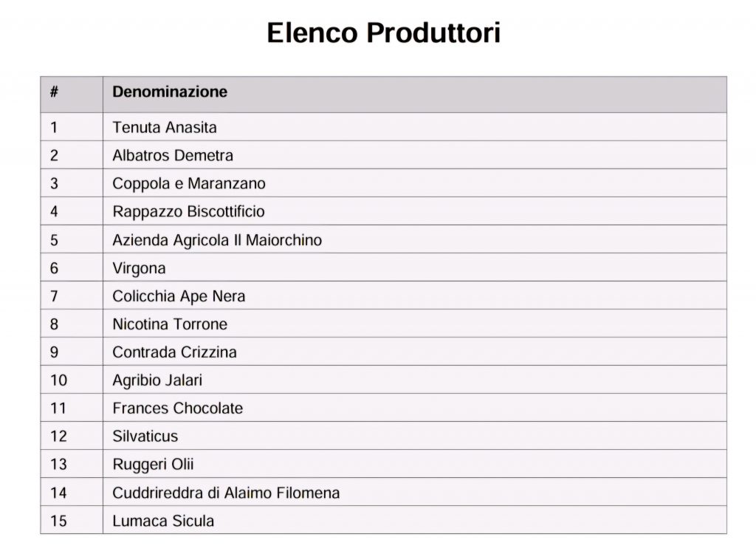The height and width of the screenshot is (554, 756).
Task: Select Ruggeri Olii row
Action: (383, 464)
